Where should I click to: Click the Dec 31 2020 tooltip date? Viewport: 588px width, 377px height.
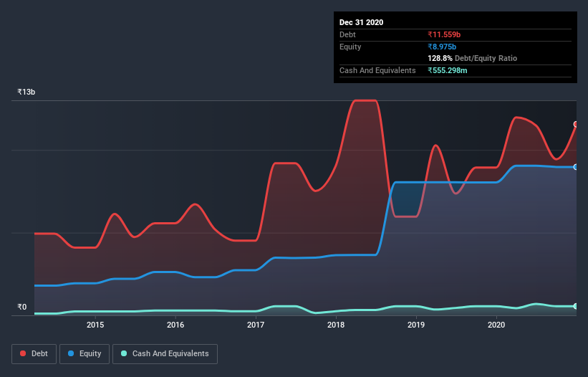coord(362,22)
